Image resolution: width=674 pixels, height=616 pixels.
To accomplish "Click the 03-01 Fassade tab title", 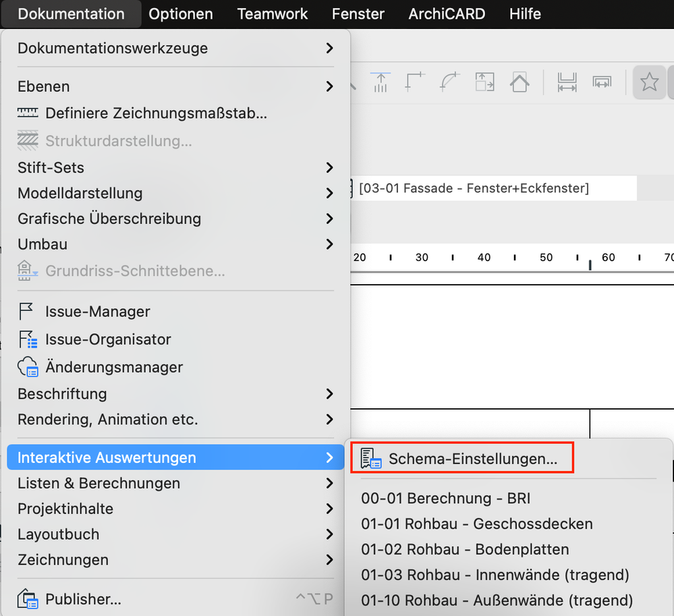I will [474, 188].
